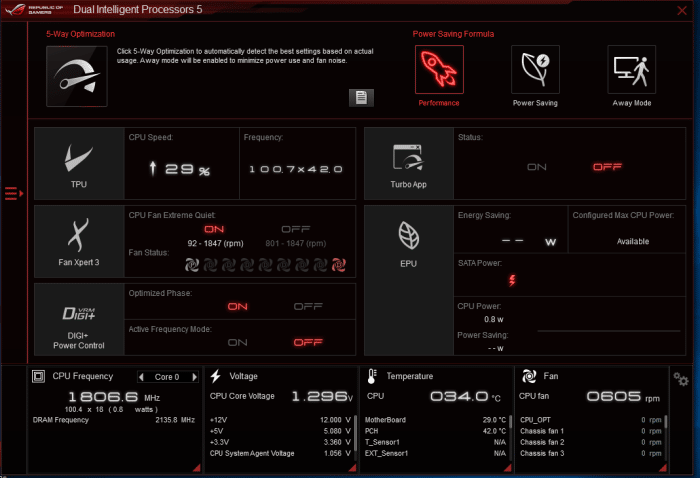Expand the Fan panel corner arrow

663,467
